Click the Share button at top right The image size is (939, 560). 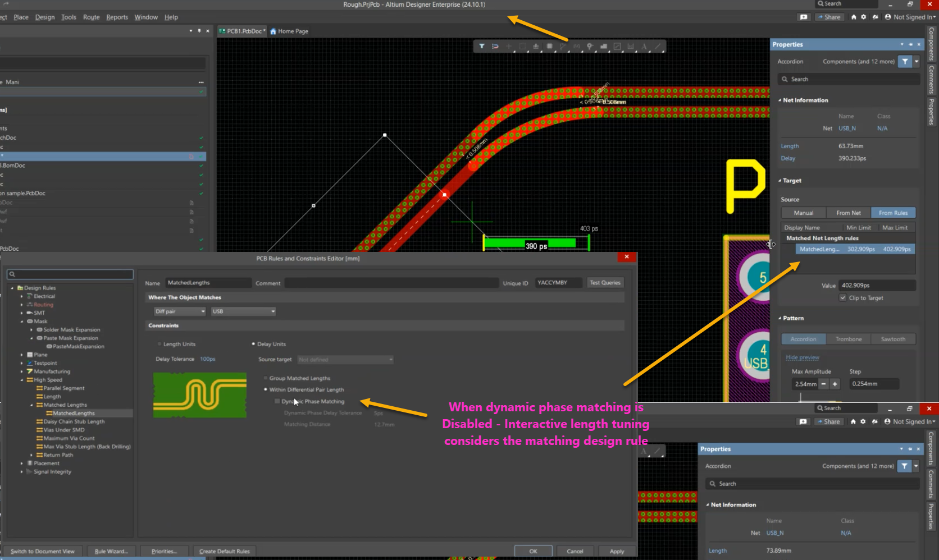(828, 17)
